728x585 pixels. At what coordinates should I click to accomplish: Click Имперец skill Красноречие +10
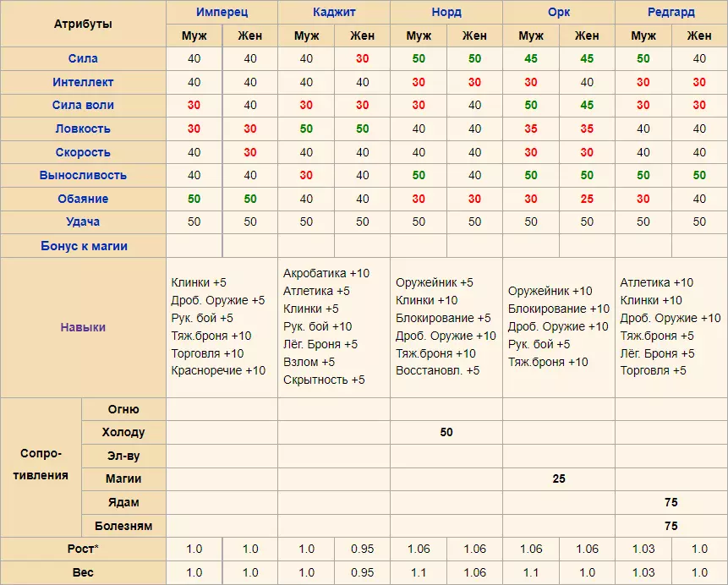tap(218, 370)
